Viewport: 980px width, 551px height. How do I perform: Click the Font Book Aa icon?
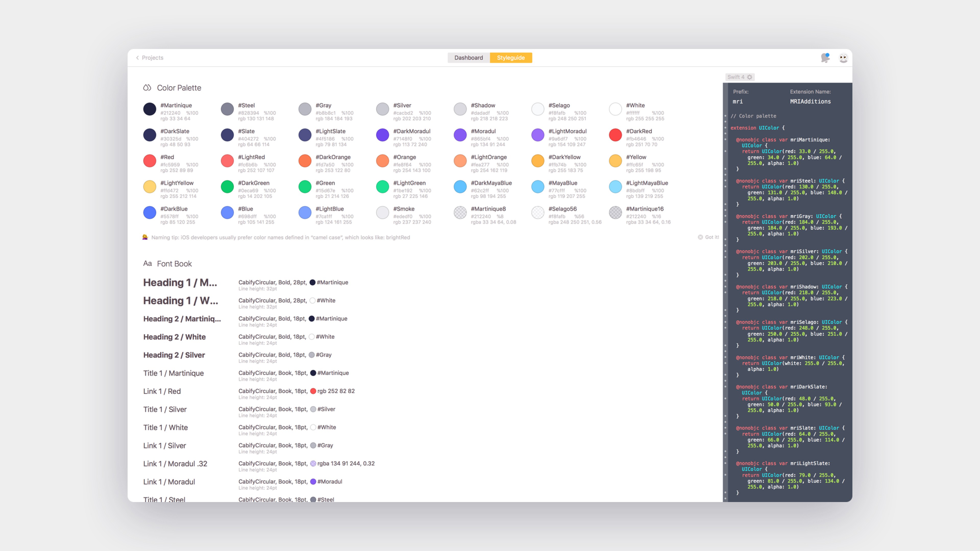(x=147, y=264)
